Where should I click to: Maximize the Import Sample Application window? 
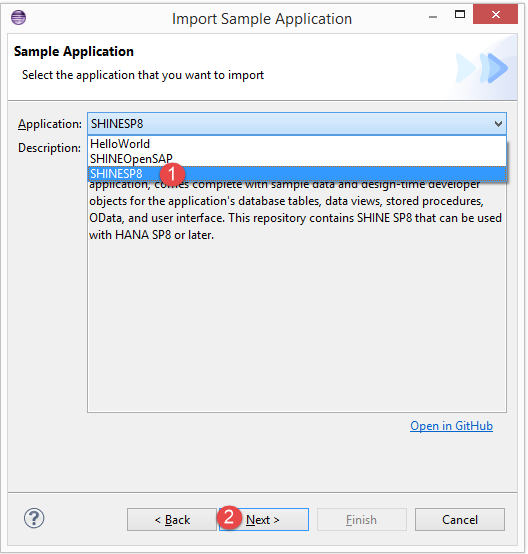(x=460, y=14)
